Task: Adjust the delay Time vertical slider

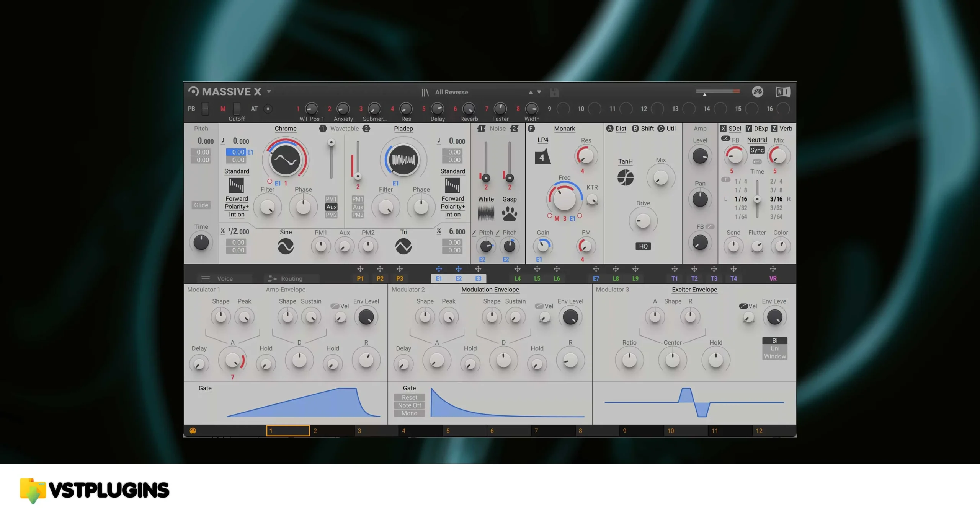Action: coord(757,199)
